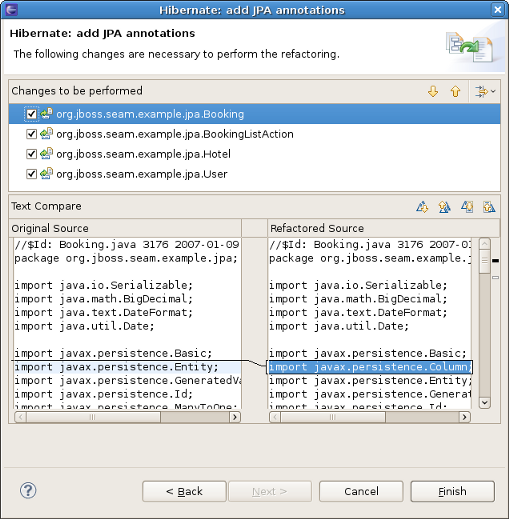Click 'import java.text.DateFormat;' in Refactored Source
The width and height of the screenshot is (509, 519).
tap(358, 313)
